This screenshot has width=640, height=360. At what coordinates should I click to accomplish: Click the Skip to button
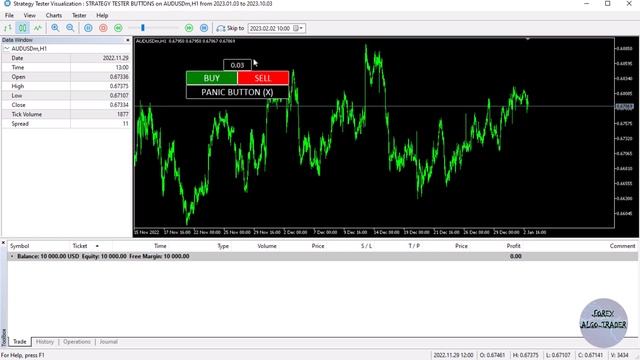(x=230, y=28)
